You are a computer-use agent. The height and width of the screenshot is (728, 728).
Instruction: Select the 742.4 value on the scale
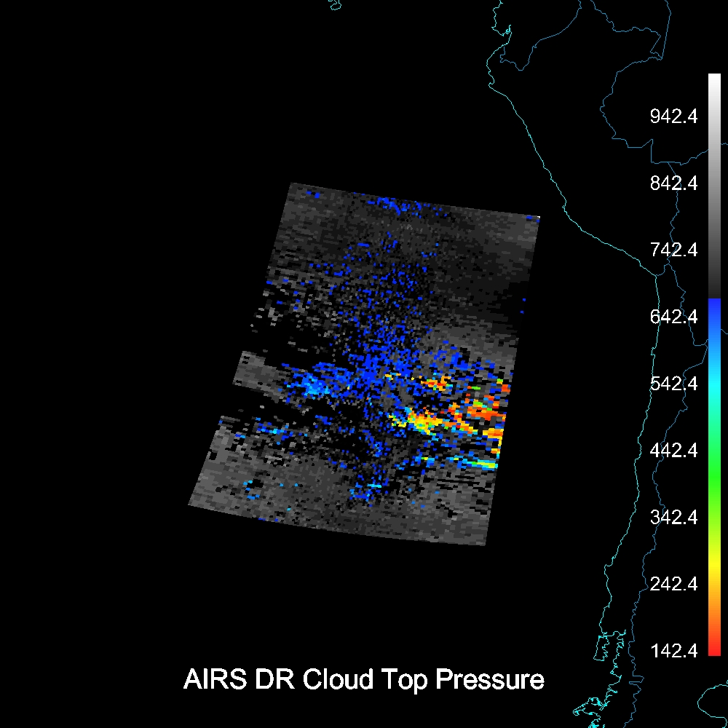(x=673, y=250)
